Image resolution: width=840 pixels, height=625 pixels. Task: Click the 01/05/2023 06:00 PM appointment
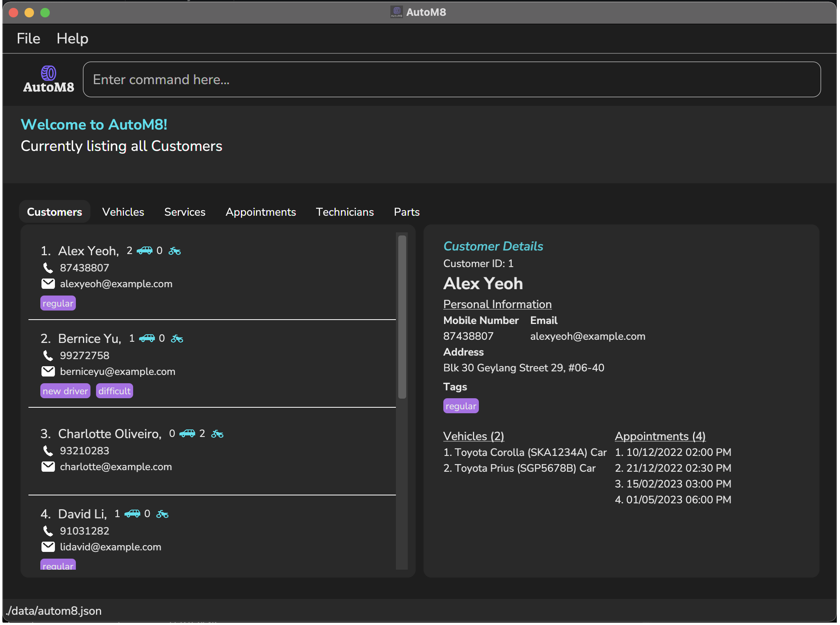pos(673,499)
